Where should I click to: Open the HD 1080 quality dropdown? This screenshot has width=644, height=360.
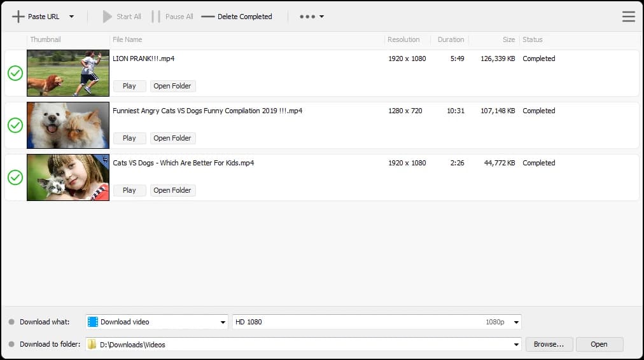(x=377, y=322)
